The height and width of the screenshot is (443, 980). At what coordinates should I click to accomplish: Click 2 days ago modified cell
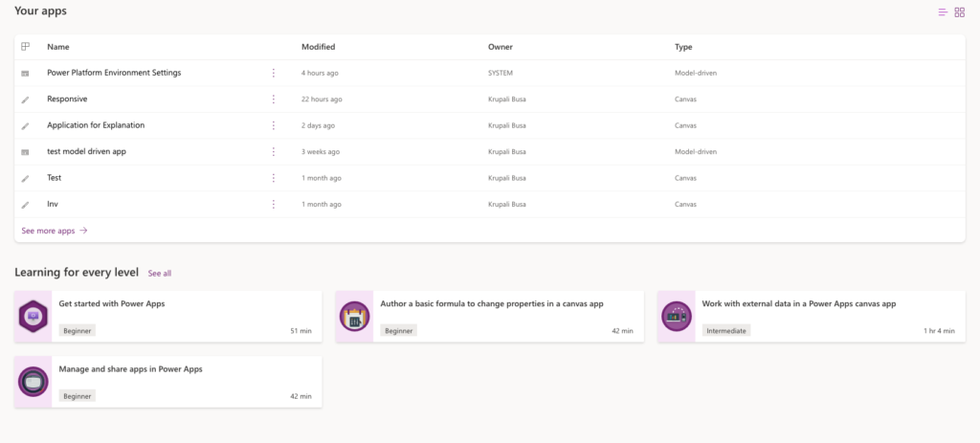[x=318, y=125]
